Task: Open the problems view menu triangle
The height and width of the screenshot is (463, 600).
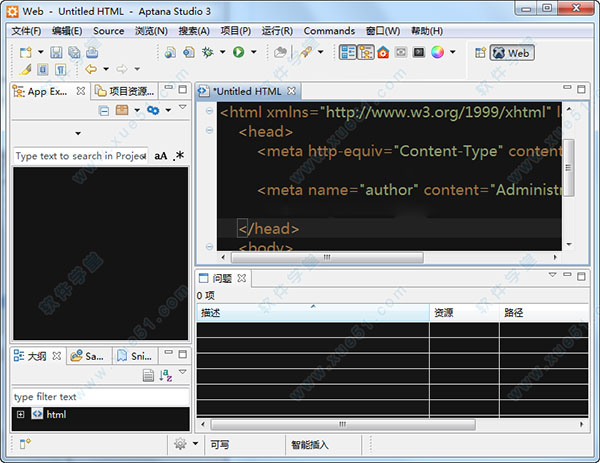Action: tap(553, 275)
